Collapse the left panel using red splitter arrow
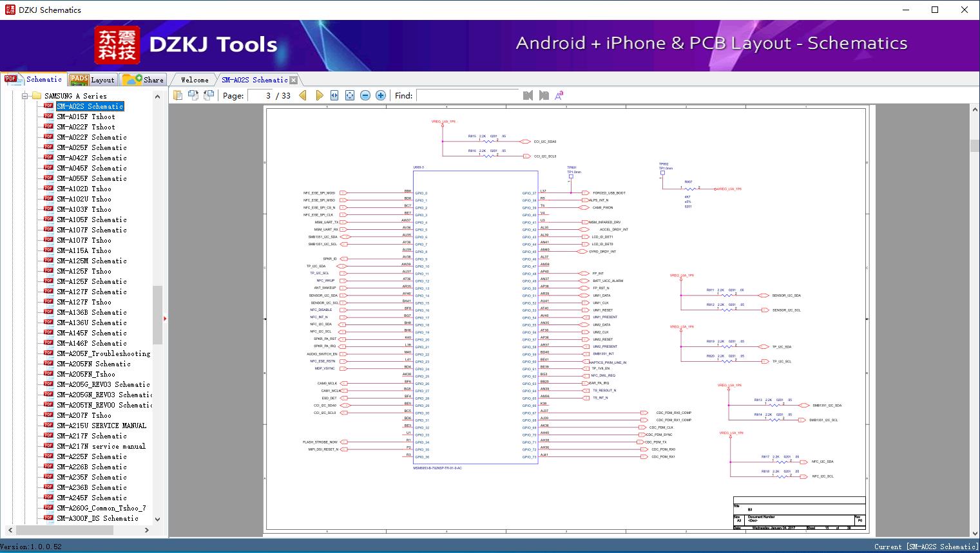The width and height of the screenshot is (980, 553). pos(165,318)
